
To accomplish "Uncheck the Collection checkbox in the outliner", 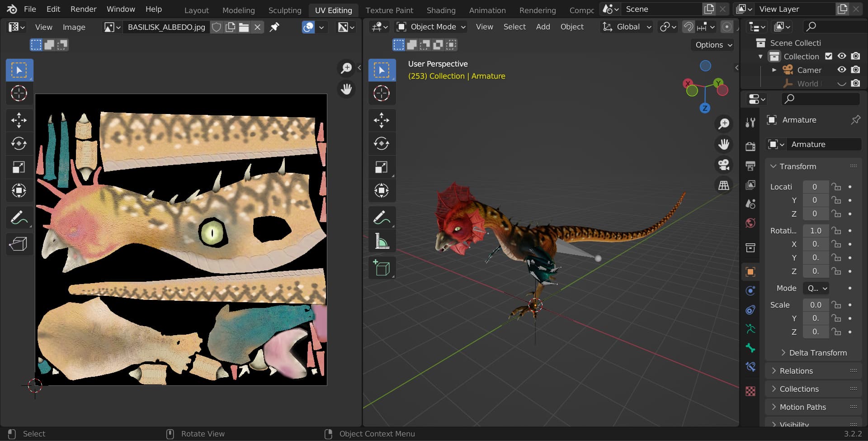I will coord(829,56).
